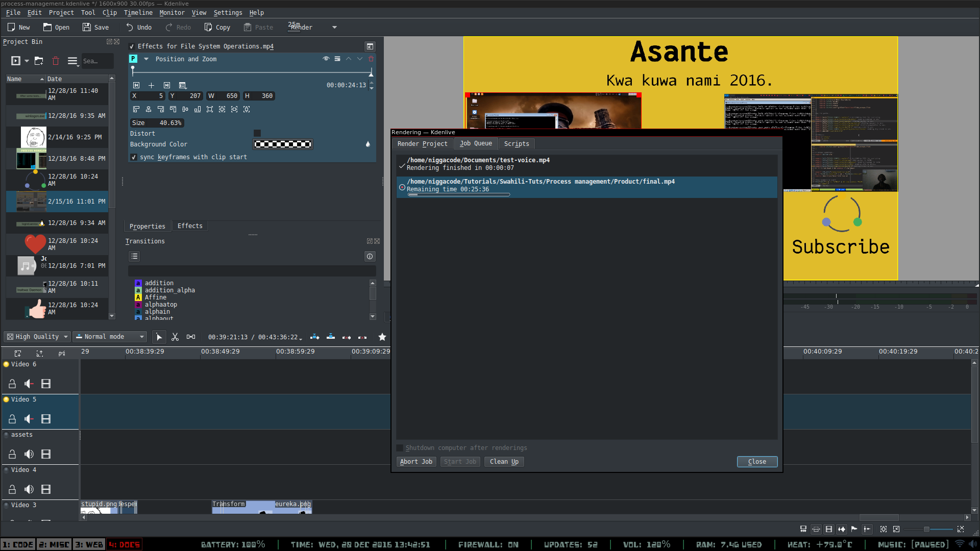Align geometry to the bottom

[x=198, y=109]
